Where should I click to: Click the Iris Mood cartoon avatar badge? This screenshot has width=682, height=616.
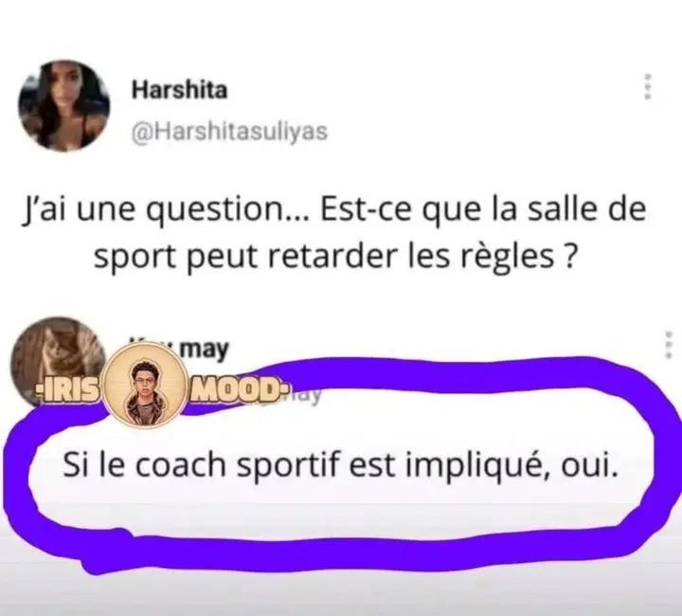pyautogui.click(x=145, y=384)
